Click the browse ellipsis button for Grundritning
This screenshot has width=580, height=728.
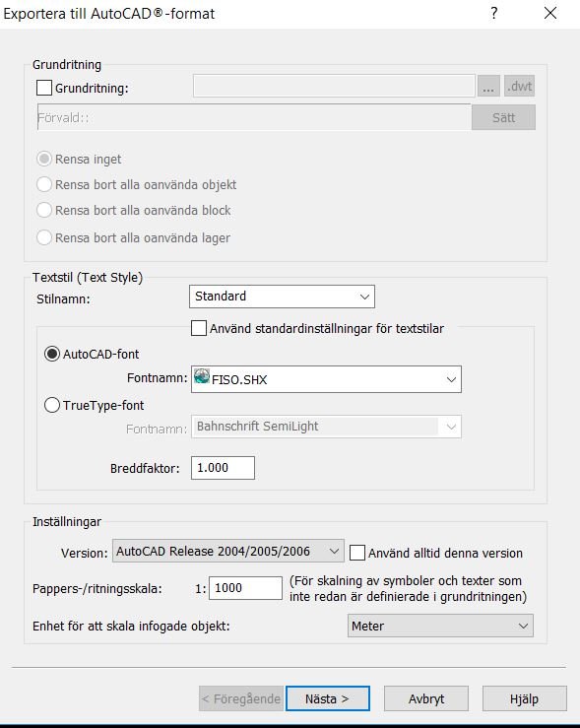pos(488,86)
